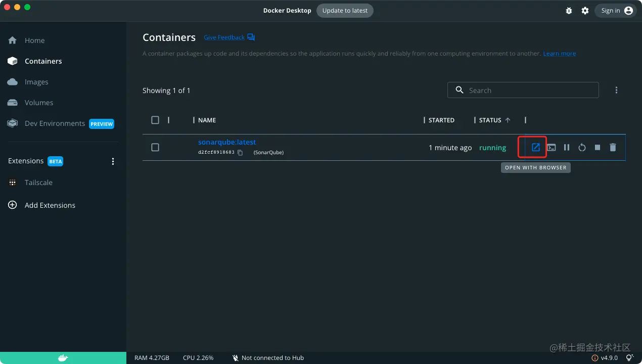This screenshot has width=642, height=364.
Task: Open Volumes section in sidebar
Action: 38,103
